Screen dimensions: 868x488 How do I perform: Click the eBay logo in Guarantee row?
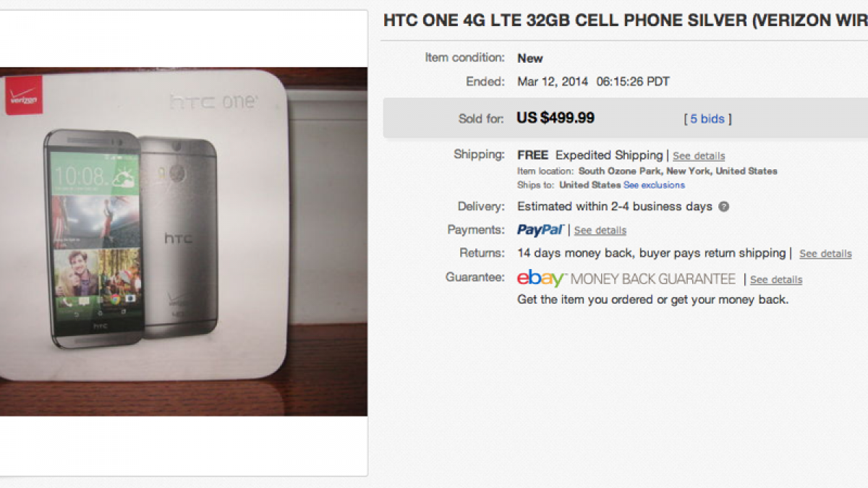[x=541, y=278]
